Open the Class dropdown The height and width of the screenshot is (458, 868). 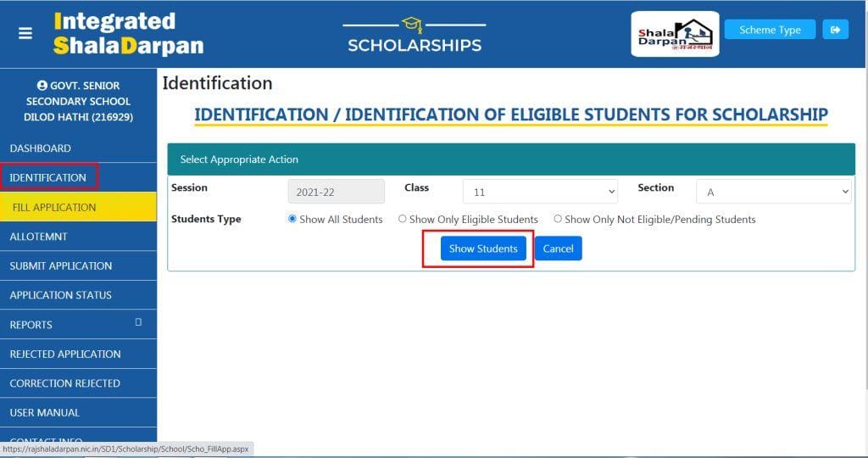pos(540,192)
